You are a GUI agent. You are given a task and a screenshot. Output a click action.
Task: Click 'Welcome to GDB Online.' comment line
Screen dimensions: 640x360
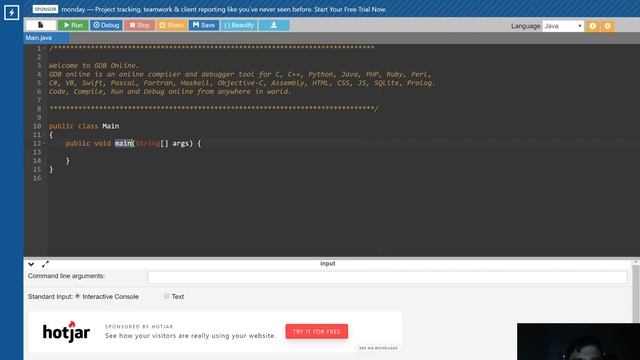tap(94, 66)
